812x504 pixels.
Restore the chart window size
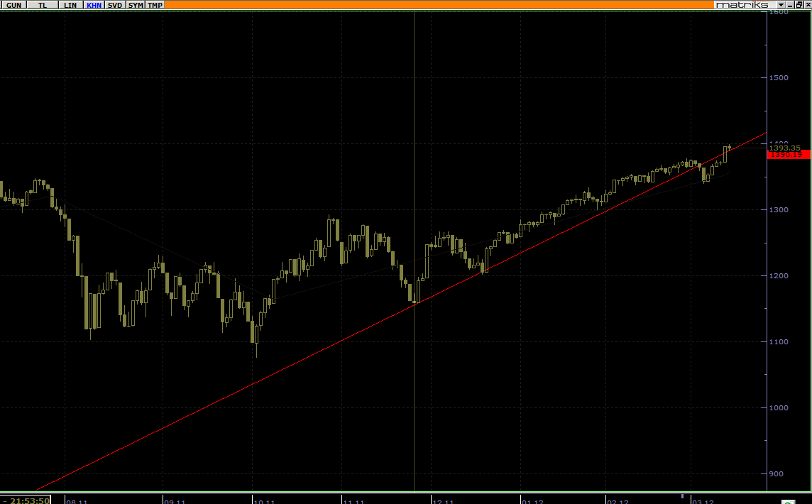pos(799,5)
